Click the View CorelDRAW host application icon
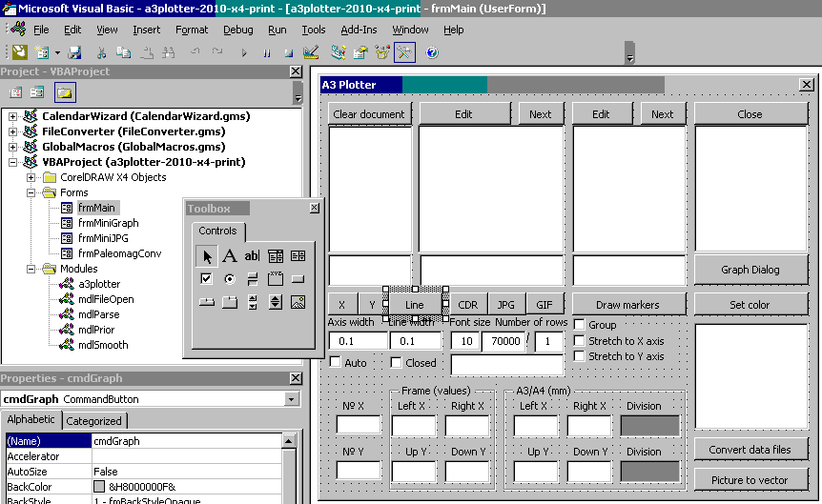Viewport: 822px width, 504px height. [x=19, y=51]
